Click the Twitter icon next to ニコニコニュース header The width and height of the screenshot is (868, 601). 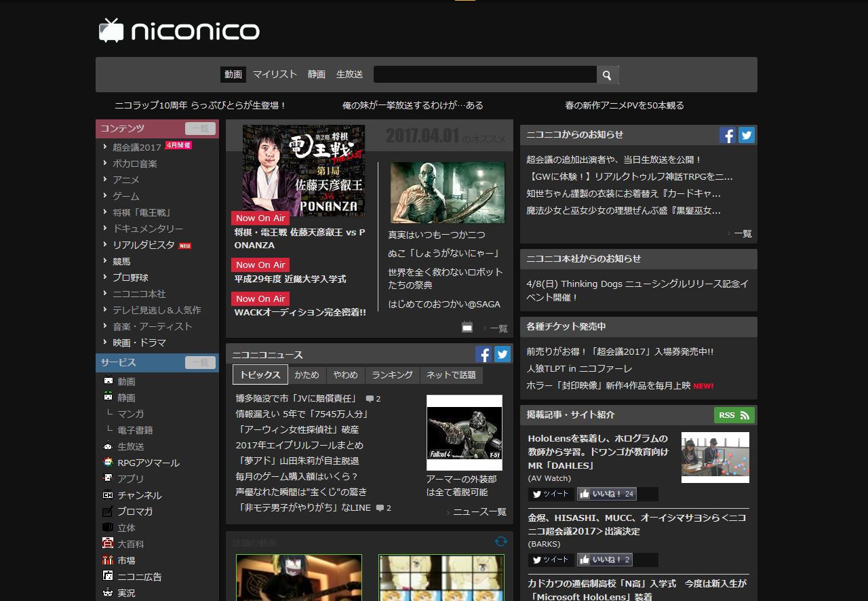click(502, 354)
